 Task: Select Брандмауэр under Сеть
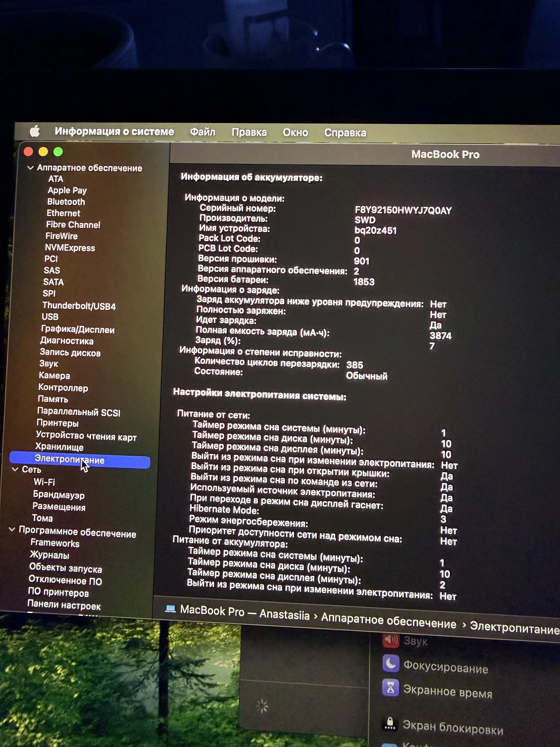tap(59, 494)
